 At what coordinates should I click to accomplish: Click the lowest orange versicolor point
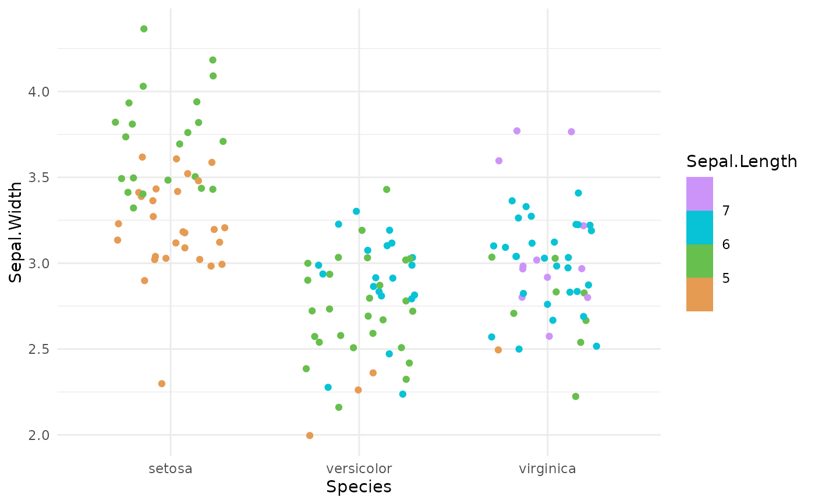tap(310, 435)
